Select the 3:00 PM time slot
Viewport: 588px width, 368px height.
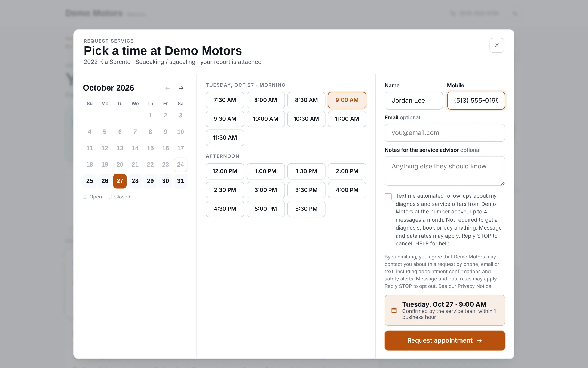click(266, 190)
